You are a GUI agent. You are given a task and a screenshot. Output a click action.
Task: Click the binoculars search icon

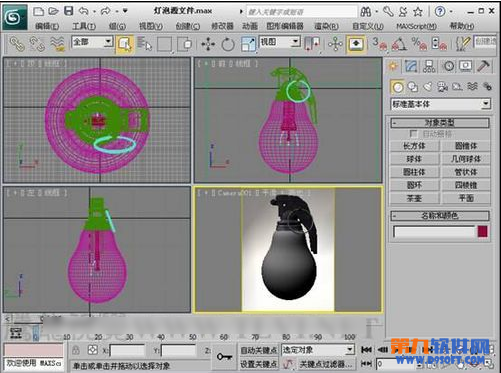[x=366, y=12]
